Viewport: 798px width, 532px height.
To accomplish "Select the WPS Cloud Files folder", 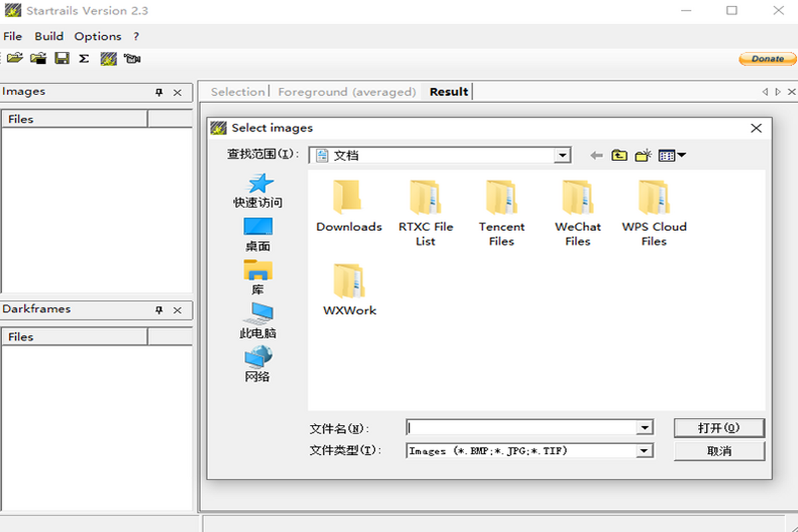I will coord(654,213).
